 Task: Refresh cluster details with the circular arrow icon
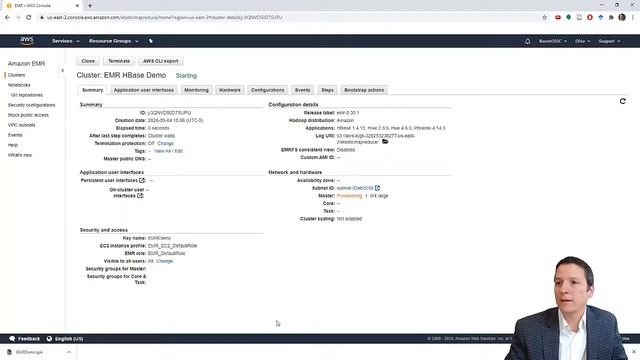[622, 101]
